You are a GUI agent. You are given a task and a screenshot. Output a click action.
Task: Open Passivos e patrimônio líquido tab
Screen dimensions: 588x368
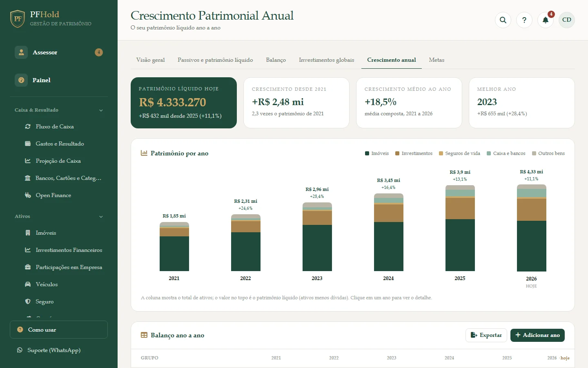(x=215, y=60)
